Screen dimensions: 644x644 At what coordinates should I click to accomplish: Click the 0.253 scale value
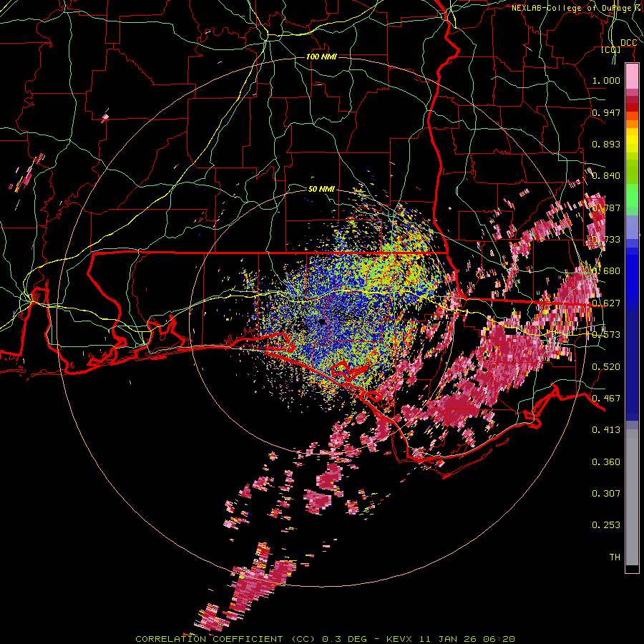coord(606,525)
